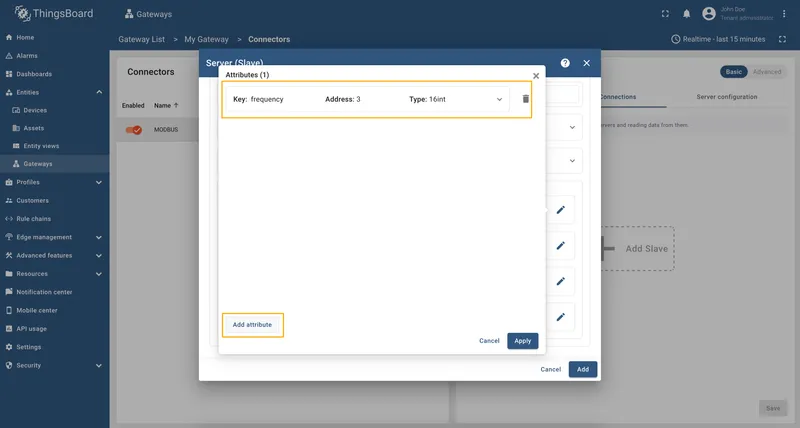Open Gateways title in top bar
This screenshot has height=428, width=800.
148,14
